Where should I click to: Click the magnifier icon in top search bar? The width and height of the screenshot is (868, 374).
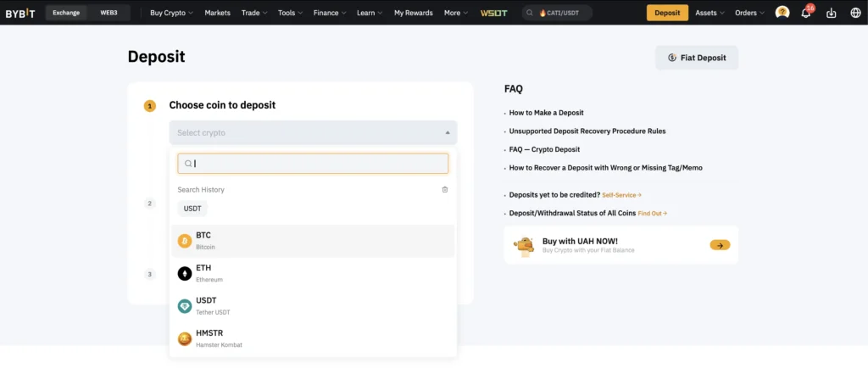pyautogui.click(x=530, y=13)
